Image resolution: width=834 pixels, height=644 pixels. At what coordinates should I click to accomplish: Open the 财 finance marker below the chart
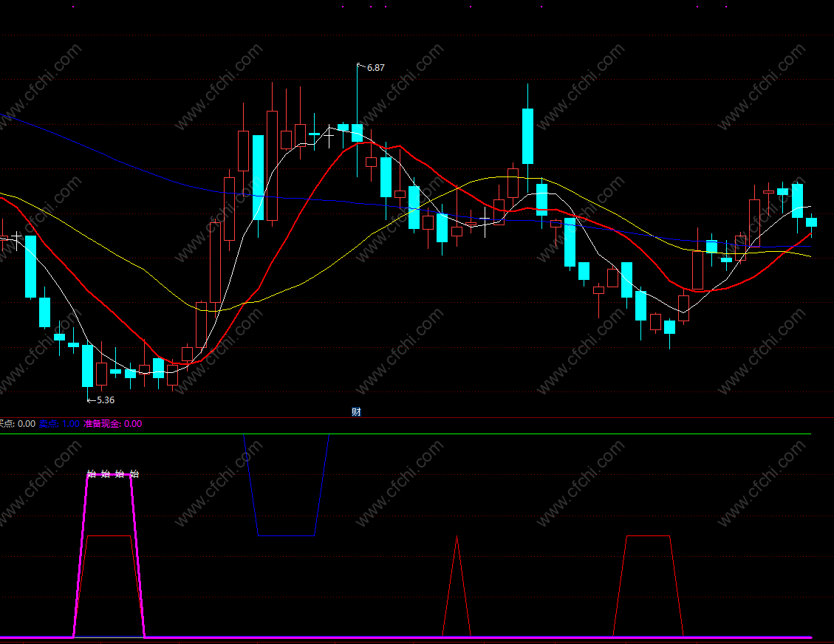pos(356,411)
